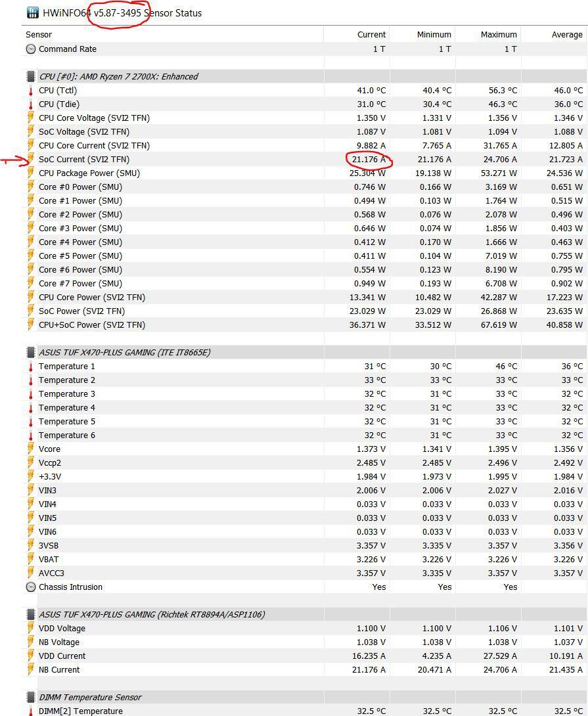Select the NB Voltage row label
Image resolution: width=588 pixels, height=716 pixels.
click(59, 642)
